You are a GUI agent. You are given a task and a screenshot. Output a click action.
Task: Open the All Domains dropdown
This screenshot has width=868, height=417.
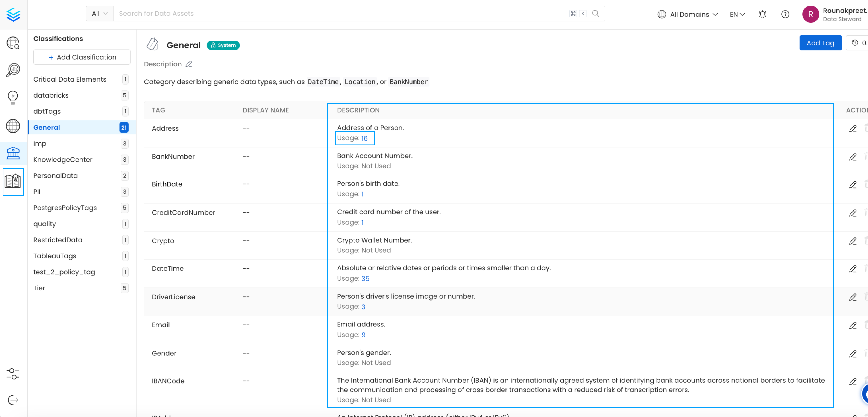point(687,14)
